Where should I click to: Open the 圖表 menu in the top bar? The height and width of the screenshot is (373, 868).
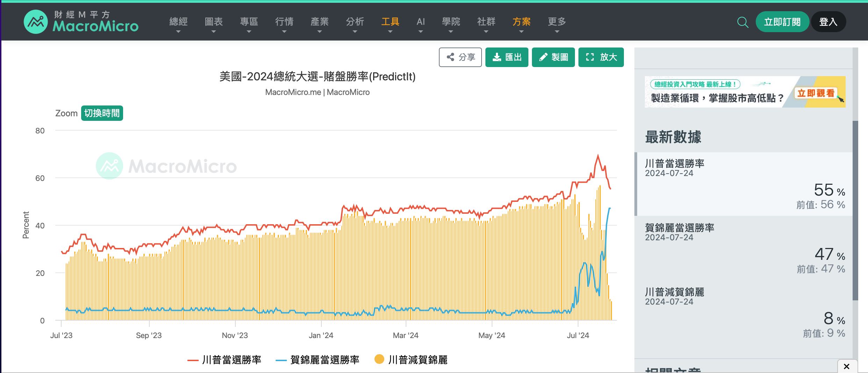click(214, 22)
